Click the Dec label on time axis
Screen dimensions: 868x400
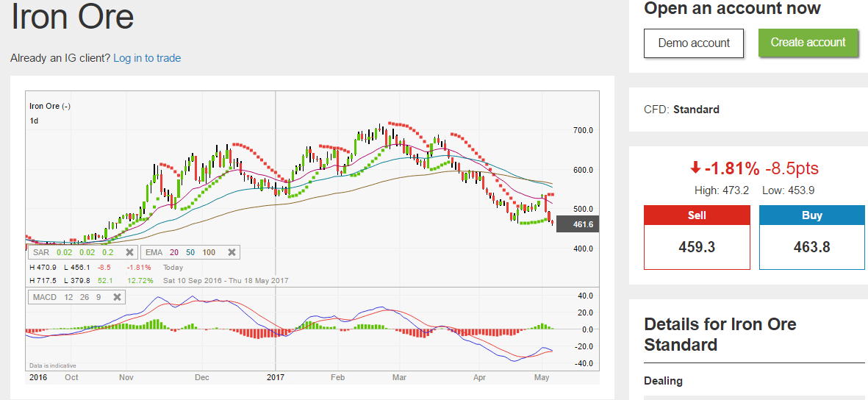pyautogui.click(x=202, y=378)
